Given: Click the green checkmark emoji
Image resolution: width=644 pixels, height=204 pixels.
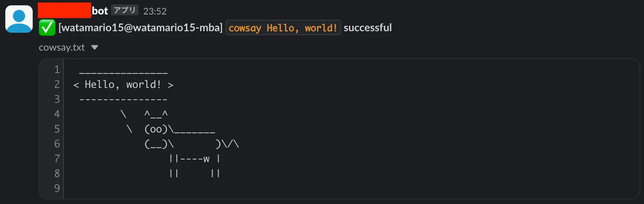Looking at the screenshot, I should (47, 28).
